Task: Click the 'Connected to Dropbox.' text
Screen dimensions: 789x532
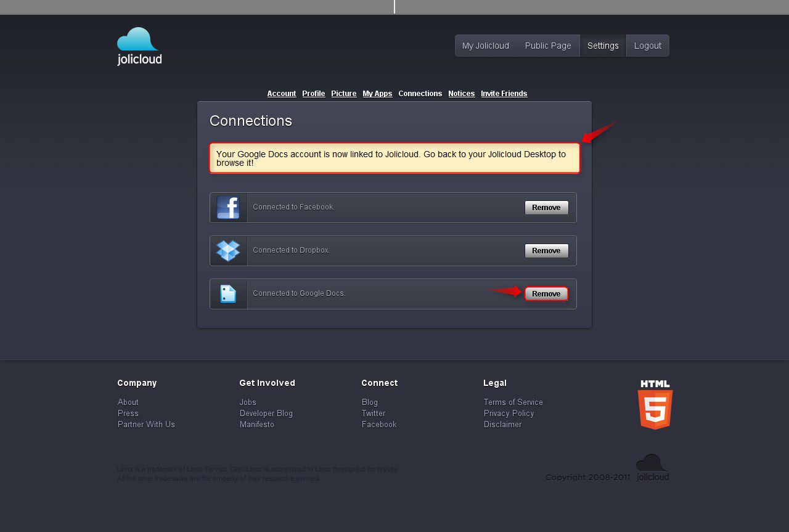Action: click(292, 250)
